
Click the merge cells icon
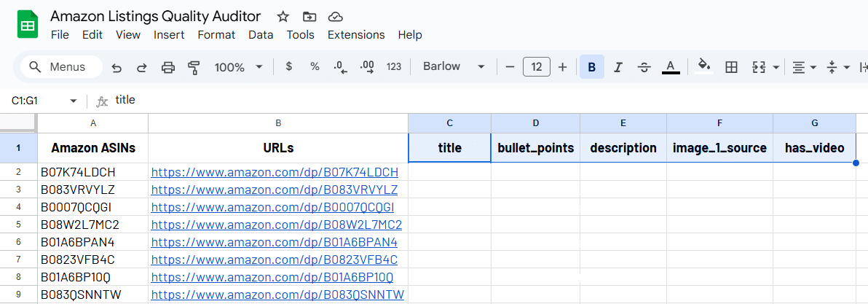tap(759, 67)
